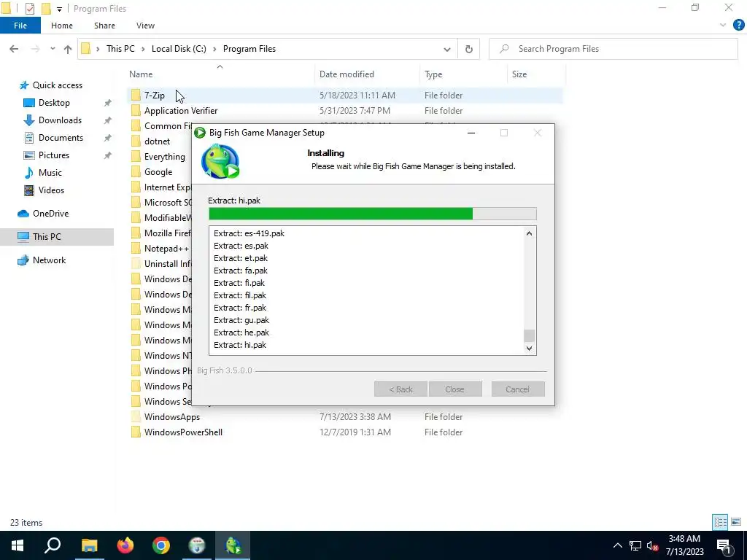Screen dimensions: 747x560
Task: Switch to the Home ribbon tab
Action: click(x=62, y=26)
